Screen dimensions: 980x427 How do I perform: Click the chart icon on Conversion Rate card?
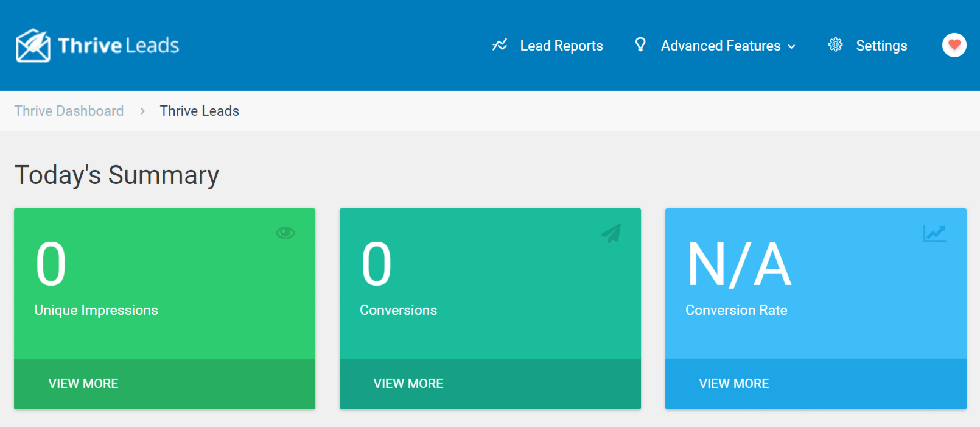[934, 233]
